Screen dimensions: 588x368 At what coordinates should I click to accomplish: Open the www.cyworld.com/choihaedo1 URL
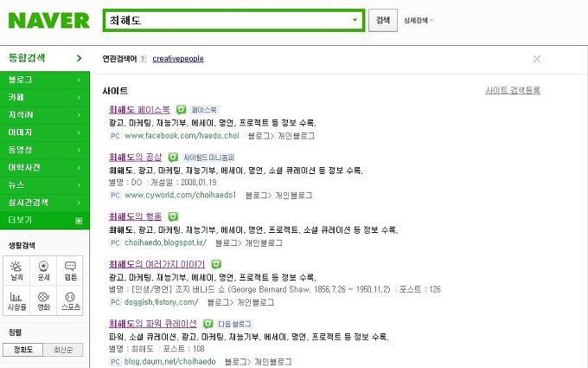coord(181,196)
